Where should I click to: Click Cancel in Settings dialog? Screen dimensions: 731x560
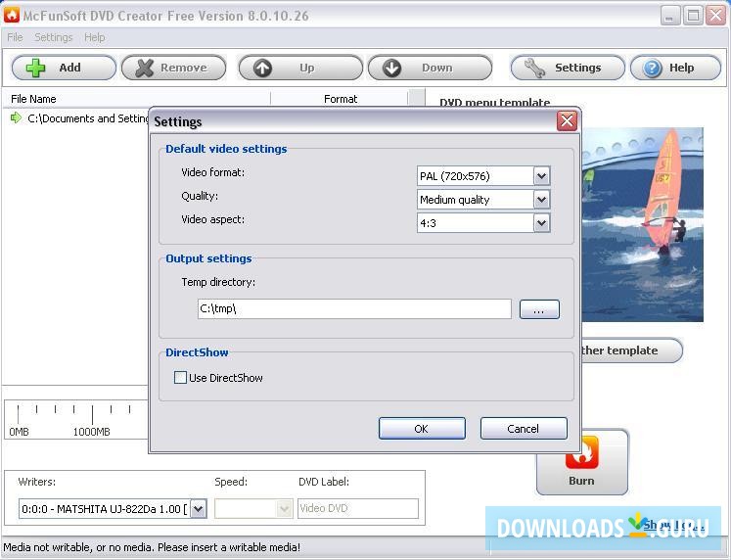(524, 429)
